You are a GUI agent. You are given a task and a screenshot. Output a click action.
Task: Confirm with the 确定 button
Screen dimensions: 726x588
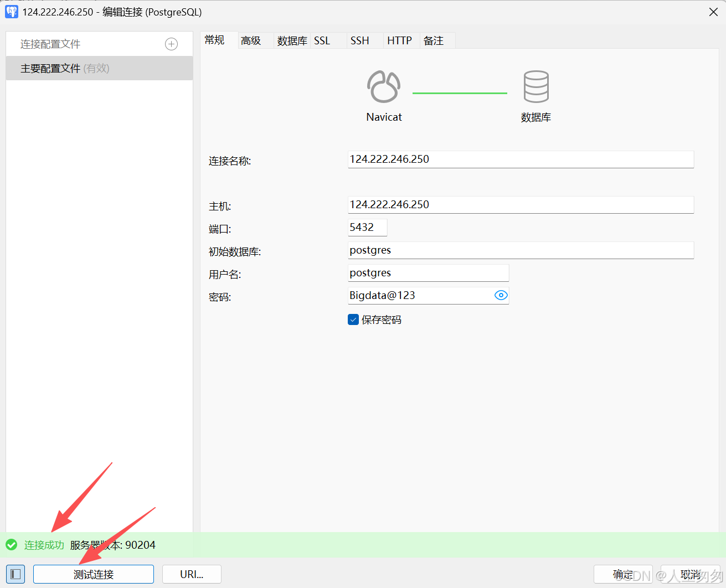point(623,574)
